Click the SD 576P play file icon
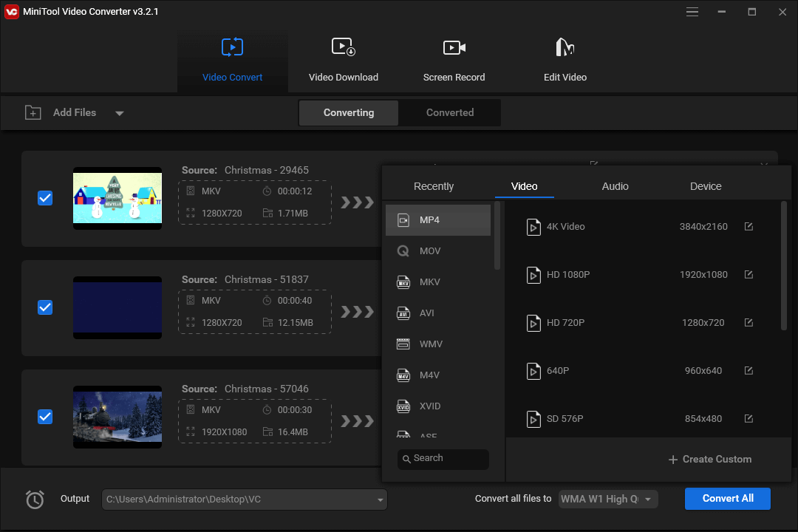 533,419
